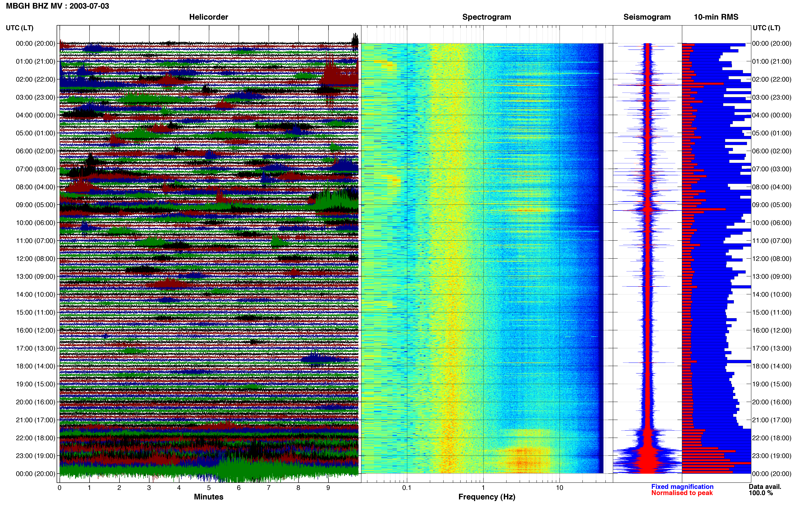Image resolution: width=812 pixels, height=508 pixels.
Task: Click the minute tick label '5'
Action: [209, 488]
